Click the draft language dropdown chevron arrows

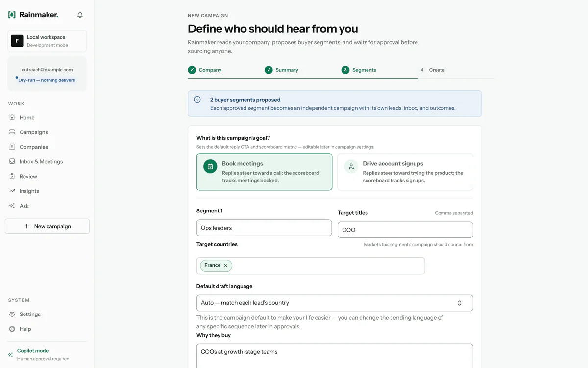coord(459,303)
